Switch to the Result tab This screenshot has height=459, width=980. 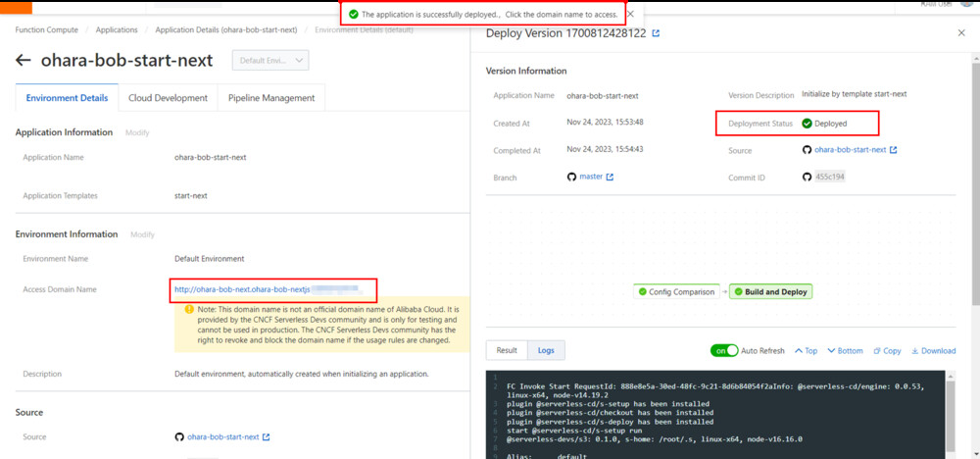pyautogui.click(x=507, y=350)
